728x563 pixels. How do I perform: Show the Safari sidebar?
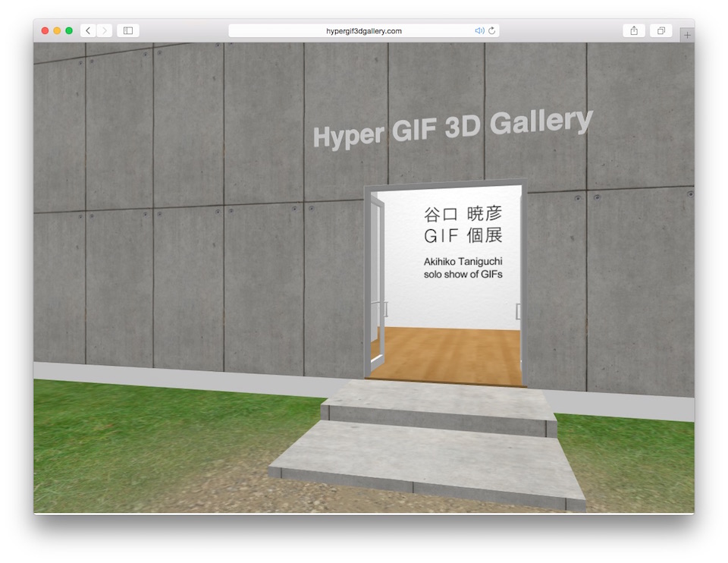pyautogui.click(x=128, y=31)
